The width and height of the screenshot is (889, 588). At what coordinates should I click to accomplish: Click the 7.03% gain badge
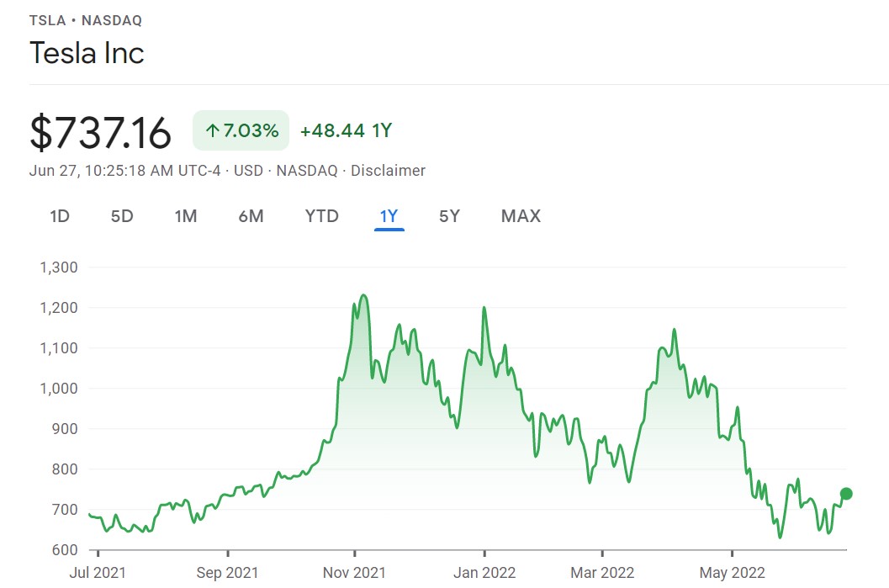coord(241,130)
